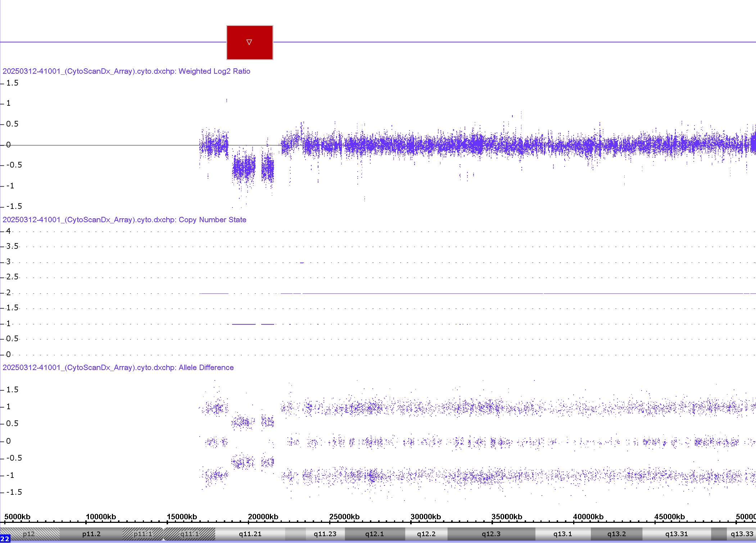The height and width of the screenshot is (543, 756).
Task: Click cytoband q12.3 on the ideogram
Action: (491, 534)
